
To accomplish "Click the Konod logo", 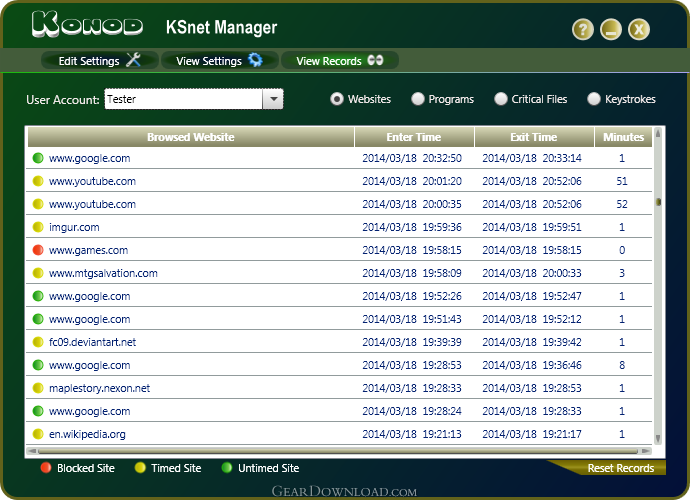I will [88, 24].
